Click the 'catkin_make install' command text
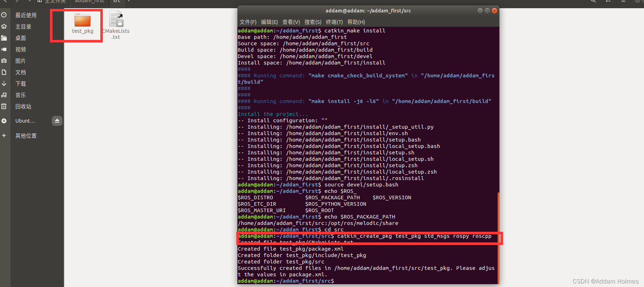The width and height of the screenshot is (644, 287). pyautogui.click(x=355, y=31)
